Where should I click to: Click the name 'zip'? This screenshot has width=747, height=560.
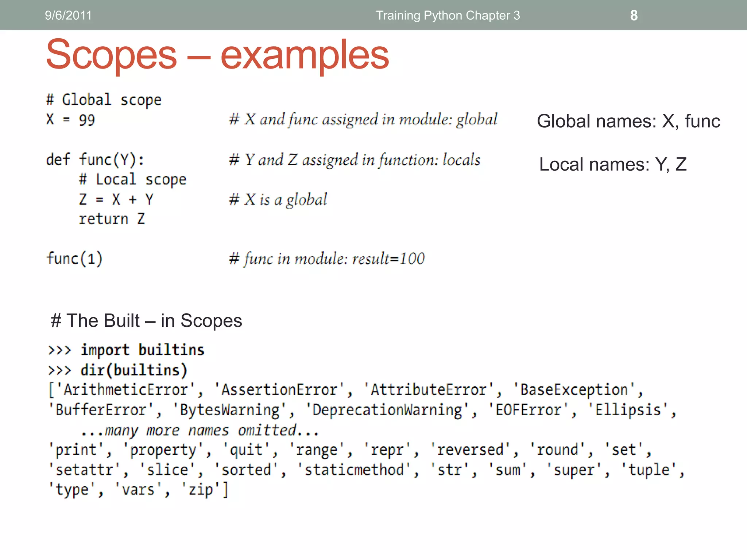(201, 490)
